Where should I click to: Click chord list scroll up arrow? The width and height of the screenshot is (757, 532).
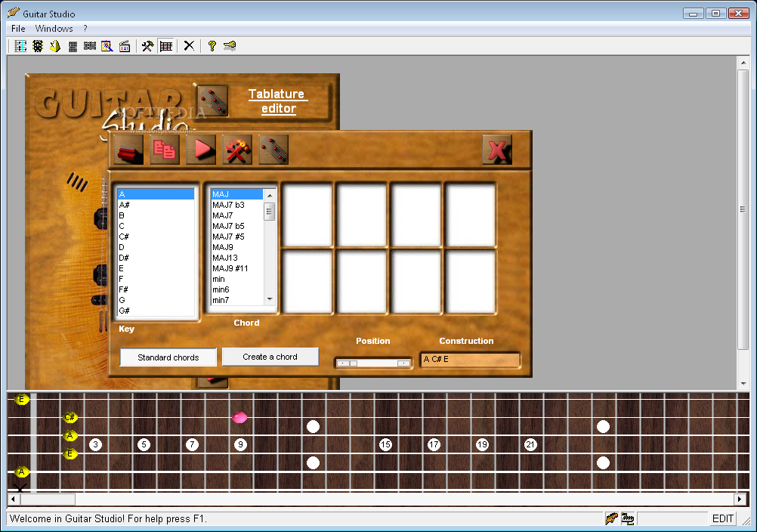(270, 195)
